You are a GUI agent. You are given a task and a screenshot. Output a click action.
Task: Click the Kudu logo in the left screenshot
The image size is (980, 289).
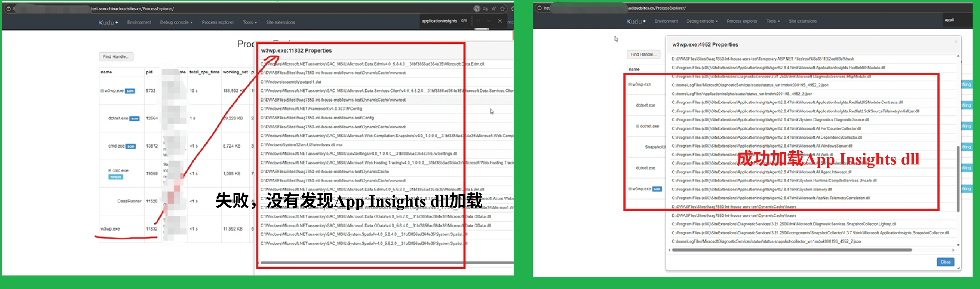coord(108,23)
